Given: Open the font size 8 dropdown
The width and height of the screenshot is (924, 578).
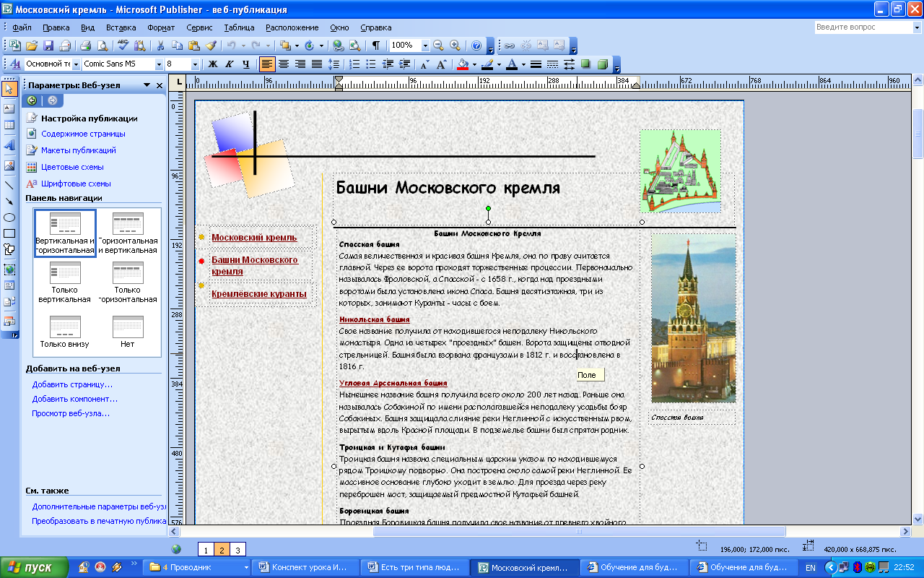Looking at the screenshot, I should coord(195,64).
